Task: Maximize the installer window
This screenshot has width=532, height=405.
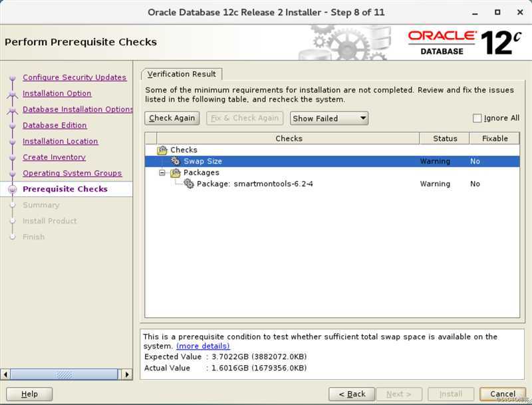Action: pos(497,12)
